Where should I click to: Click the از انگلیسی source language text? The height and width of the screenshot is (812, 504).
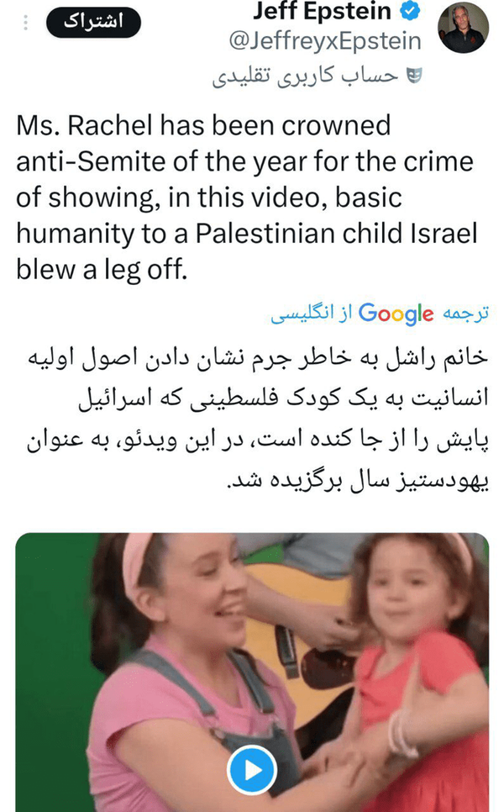(312, 314)
